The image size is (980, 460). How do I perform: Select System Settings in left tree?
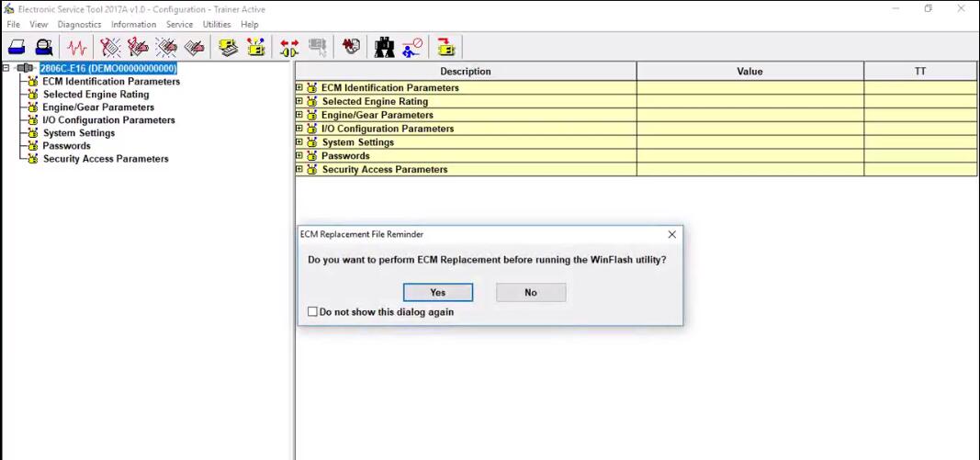[79, 133]
